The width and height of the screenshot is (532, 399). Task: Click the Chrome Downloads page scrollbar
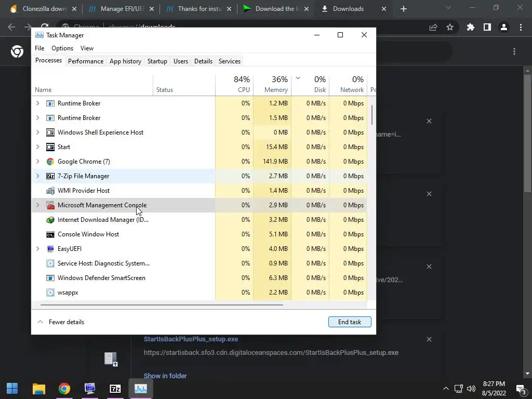[x=527, y=133]
